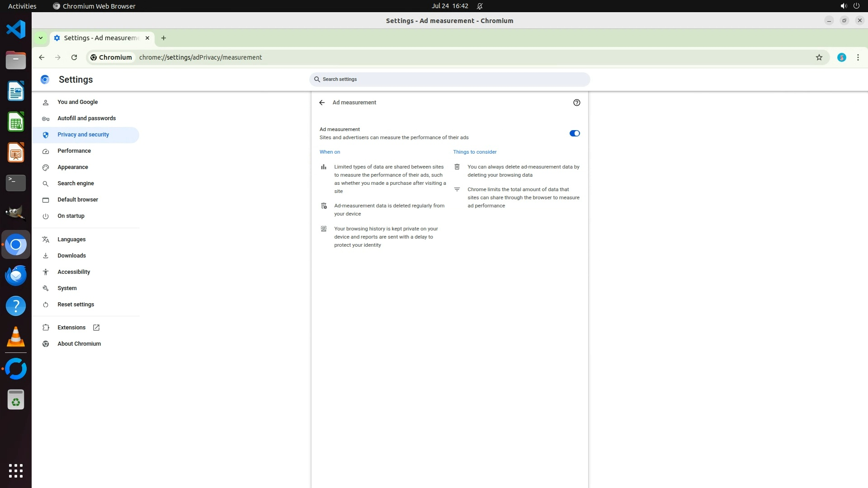This screenshot has width=868, height=488.
Task: Open the Chromium three-dot menu
Action: click(858, 57)
